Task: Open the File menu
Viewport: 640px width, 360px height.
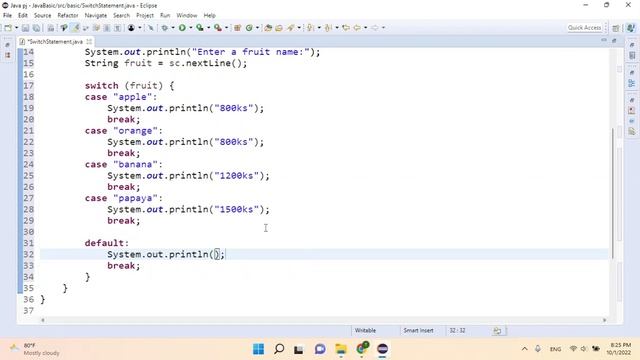Action: pos(7,16)
